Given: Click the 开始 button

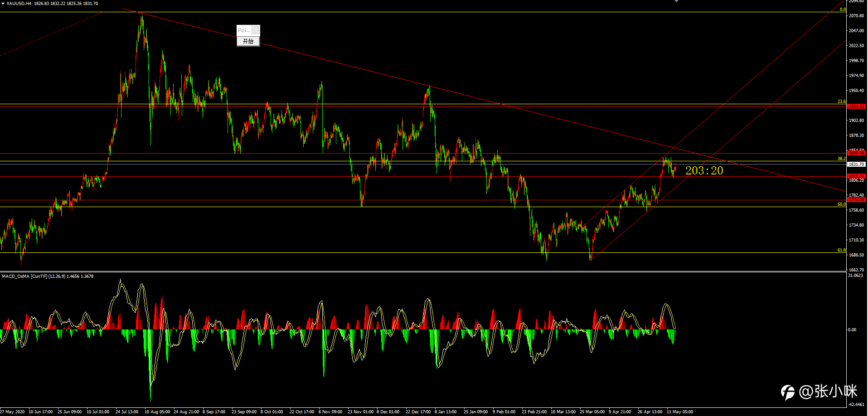Looking at the screenshot, I should click(248, 41).
